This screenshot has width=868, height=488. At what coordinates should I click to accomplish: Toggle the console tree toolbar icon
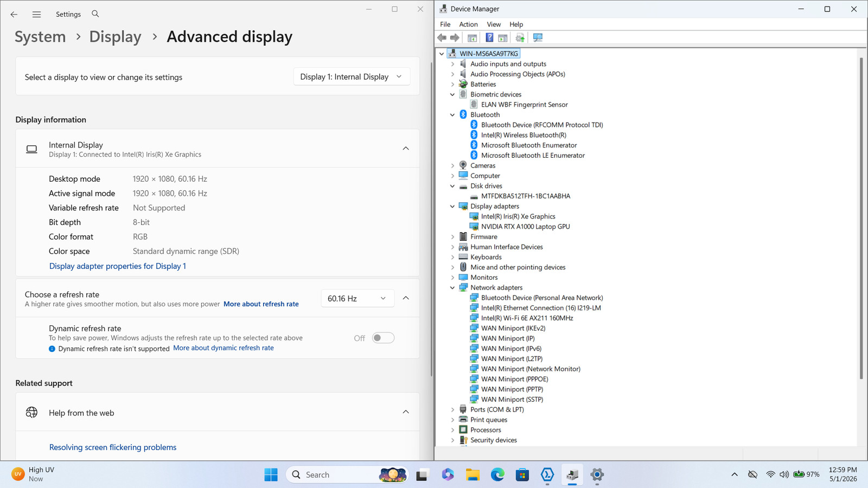473,38
